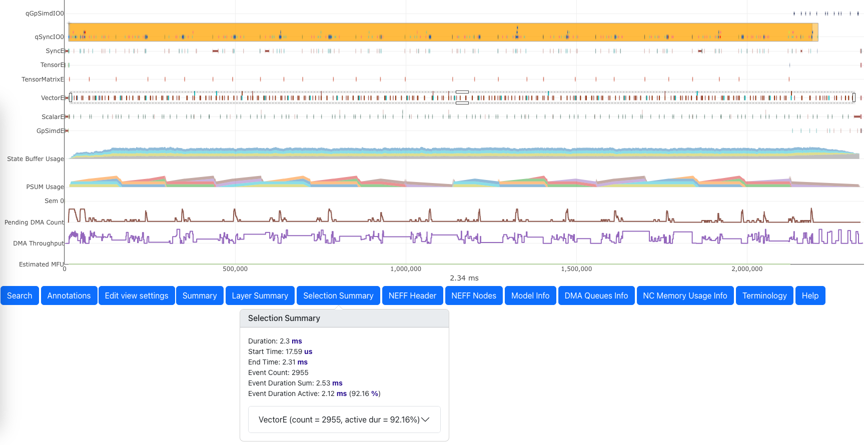
Task: Open DMA Queues Info
Action: 596,295
